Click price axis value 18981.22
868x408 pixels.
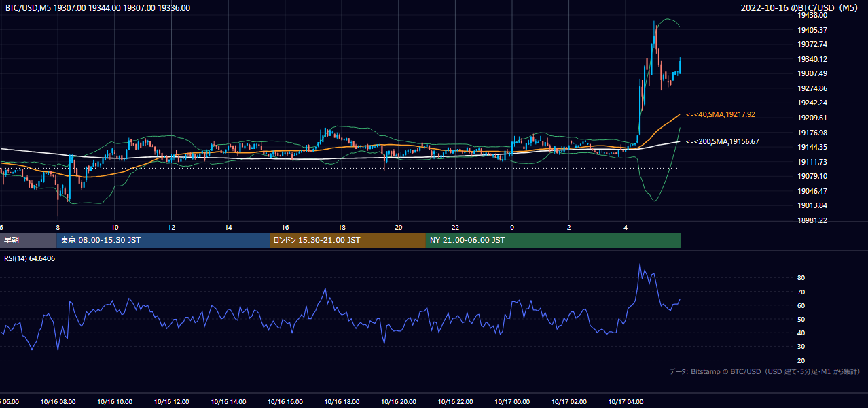pyautogui.click(x=812, y=220)
